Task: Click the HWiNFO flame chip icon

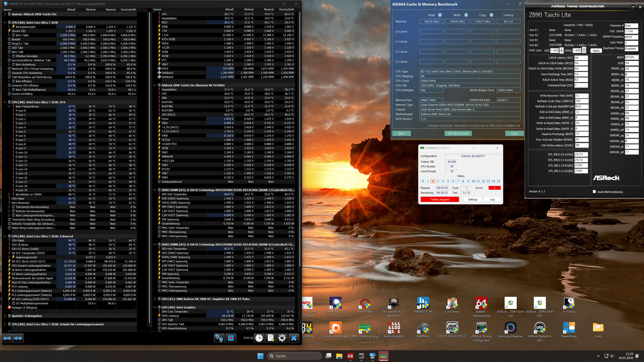Action: (x=231, y=338)
